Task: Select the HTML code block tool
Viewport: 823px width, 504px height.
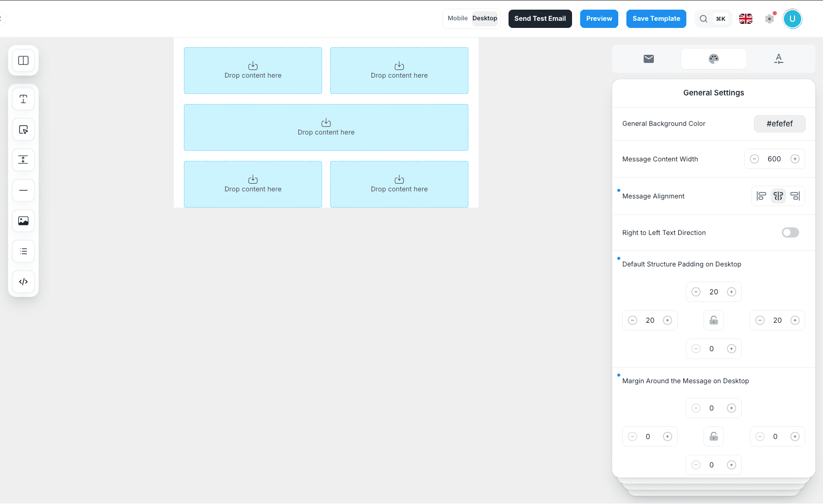Action: coord(23,282)
